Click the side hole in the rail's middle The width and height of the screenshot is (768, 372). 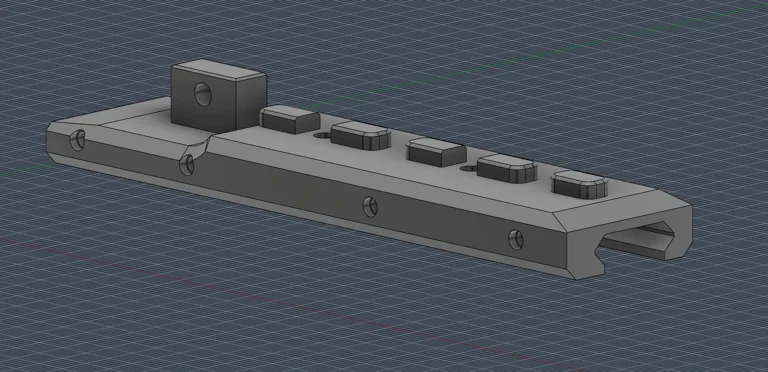click(x=370, y=207)
